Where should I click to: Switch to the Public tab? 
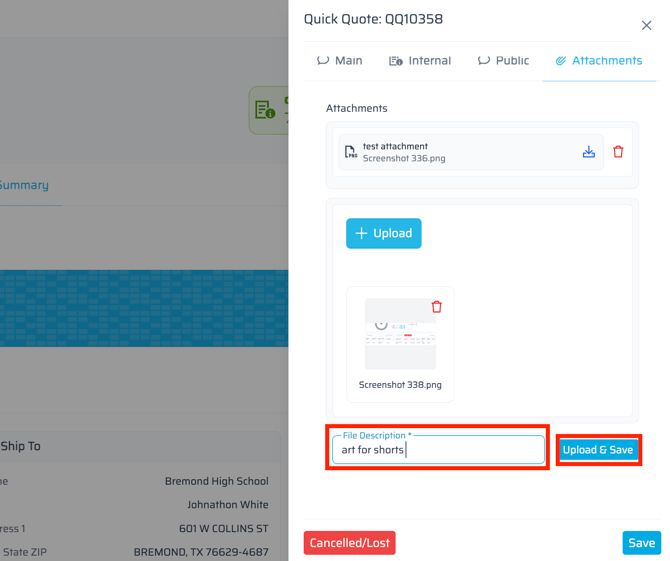click(503, 61)
